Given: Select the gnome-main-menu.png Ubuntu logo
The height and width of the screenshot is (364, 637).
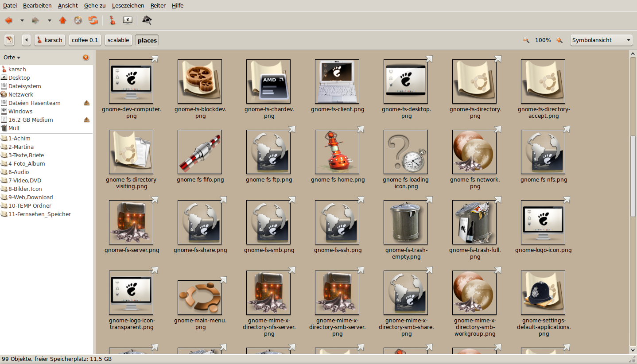Looking at the screenshot, I should pos(200,298).
